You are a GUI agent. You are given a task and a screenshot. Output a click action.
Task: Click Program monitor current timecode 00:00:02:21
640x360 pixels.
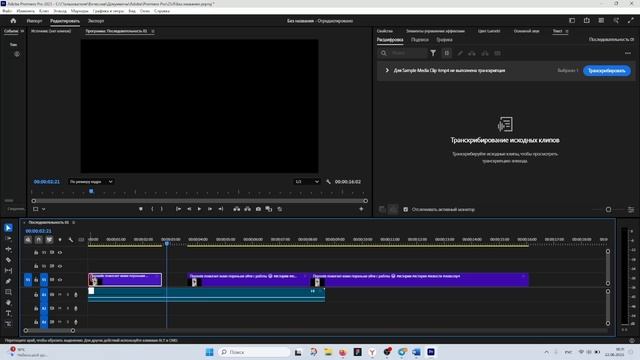tap(47, 182)
